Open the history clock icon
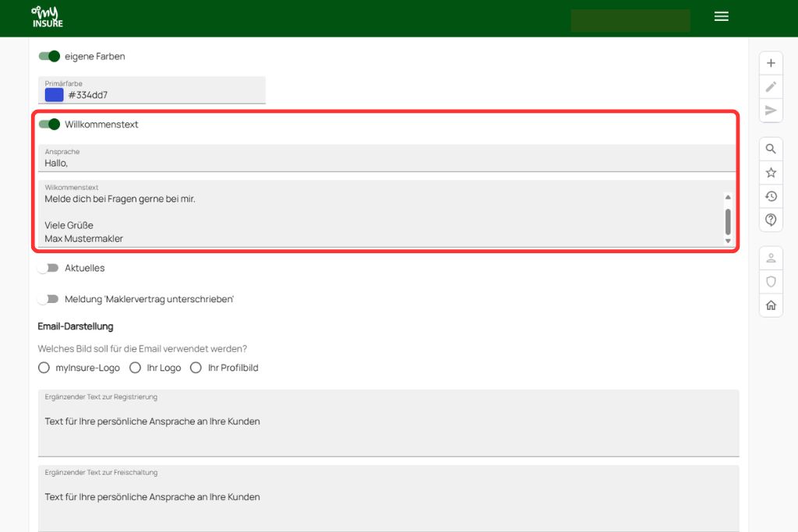 tap(771, 196)
